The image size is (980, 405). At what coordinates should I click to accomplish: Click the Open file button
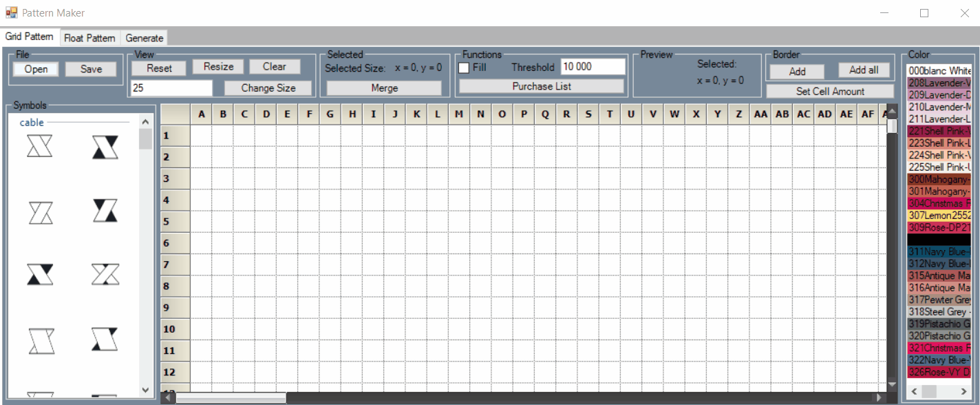[x=36, y=69]
